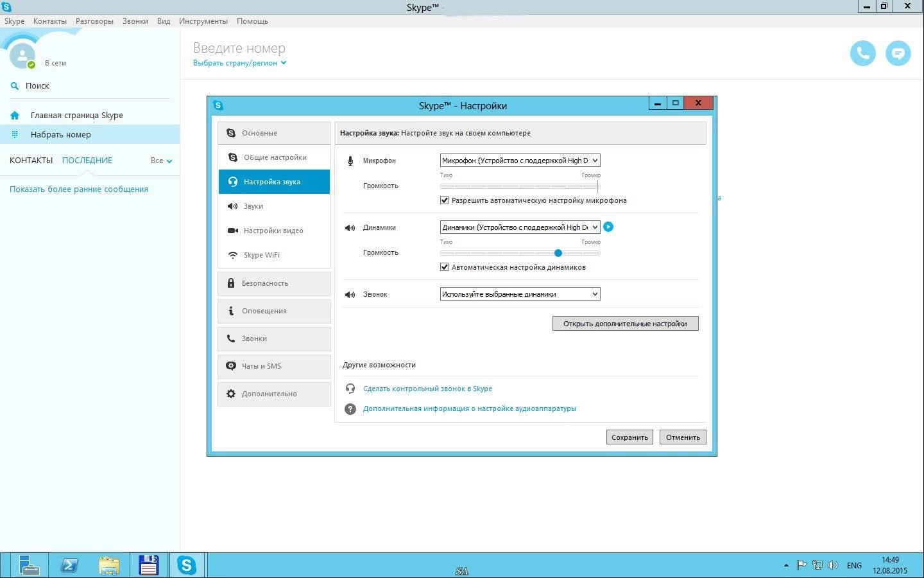Open the Звонок device dropdown
The width and height of the screenshot is (924, 578).
pos(520,294)
